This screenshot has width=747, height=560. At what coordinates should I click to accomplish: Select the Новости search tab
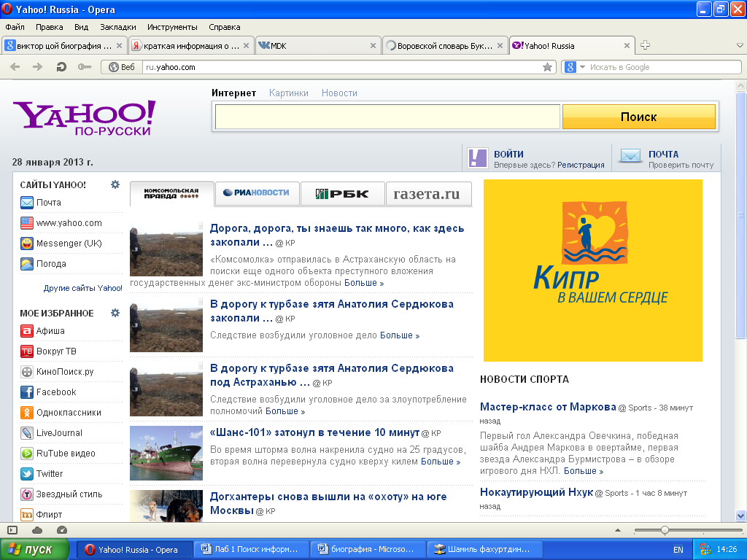[339, 93]
